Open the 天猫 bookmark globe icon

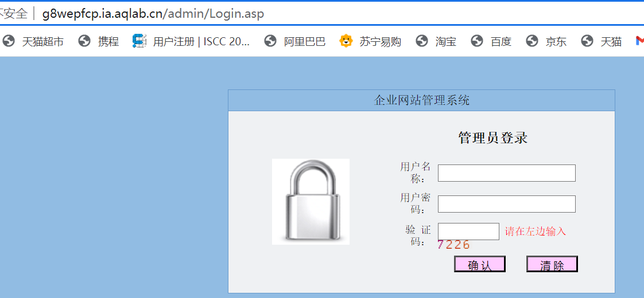coord(587,41)
